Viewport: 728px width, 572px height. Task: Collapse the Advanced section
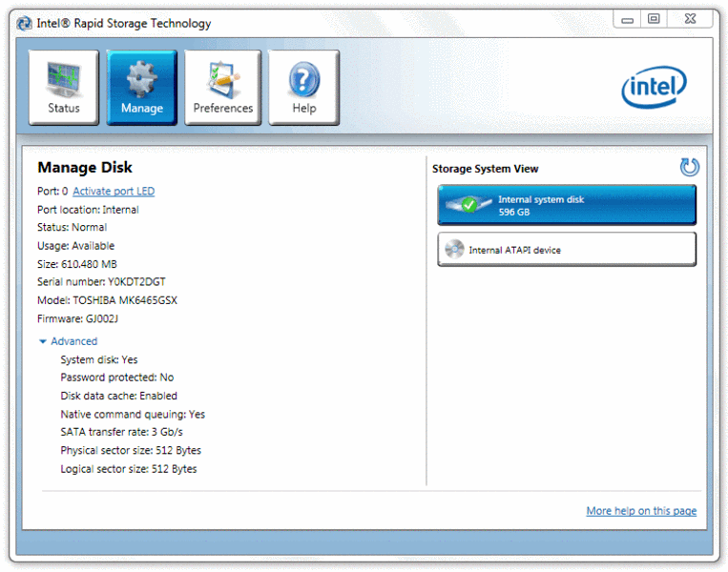69,341
